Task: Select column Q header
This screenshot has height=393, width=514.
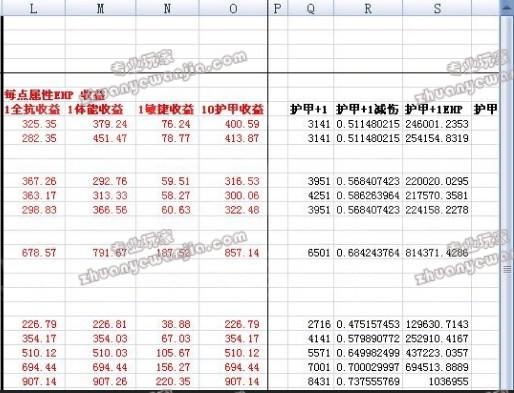Action: (310, 8)
